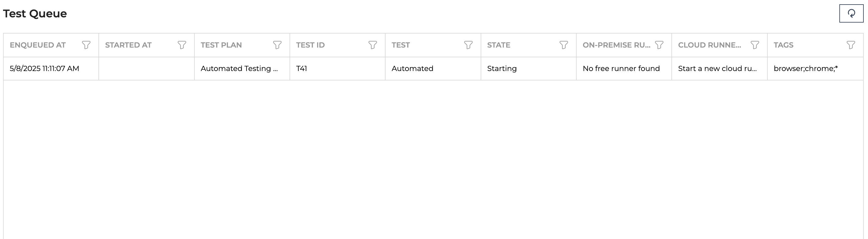Image resolution: width=868 pixels, height=239 pixels.
Task: Open the Enqueued At column filter
Action: (x=86, y=45)
